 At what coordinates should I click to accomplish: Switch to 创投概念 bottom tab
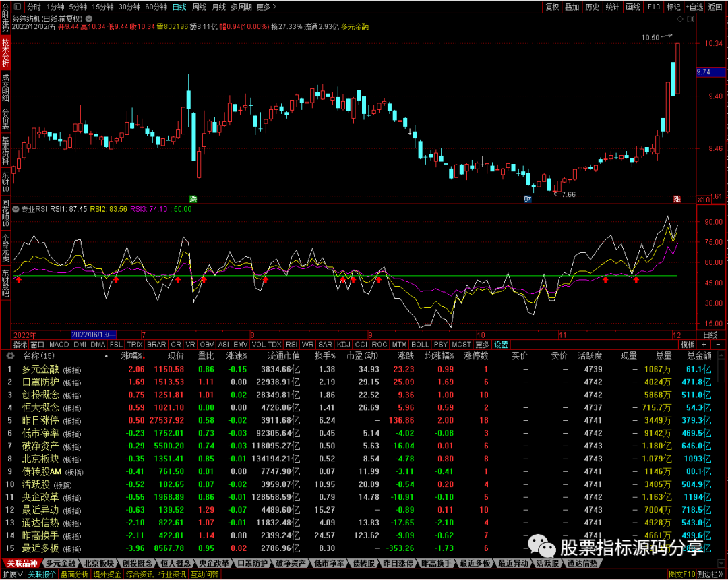(x=138, y=563)
